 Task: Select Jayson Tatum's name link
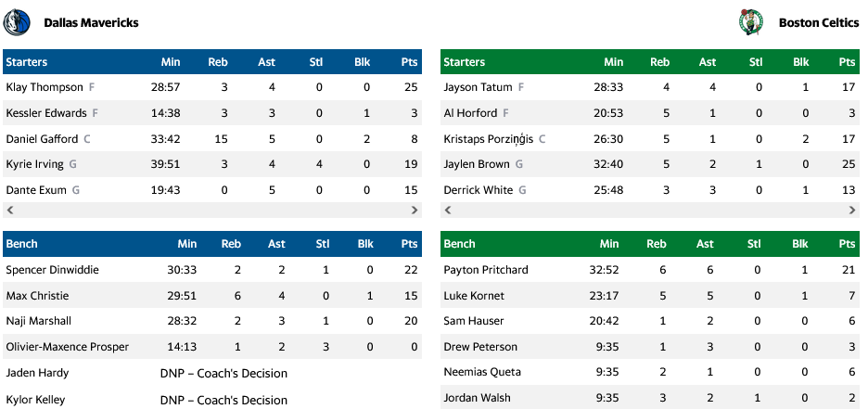pyautogui.click(x=479, y=87)
